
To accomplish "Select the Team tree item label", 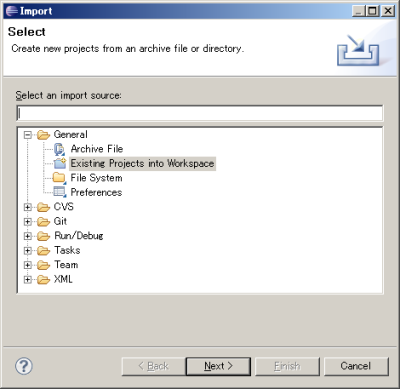I will click(66, 265).
